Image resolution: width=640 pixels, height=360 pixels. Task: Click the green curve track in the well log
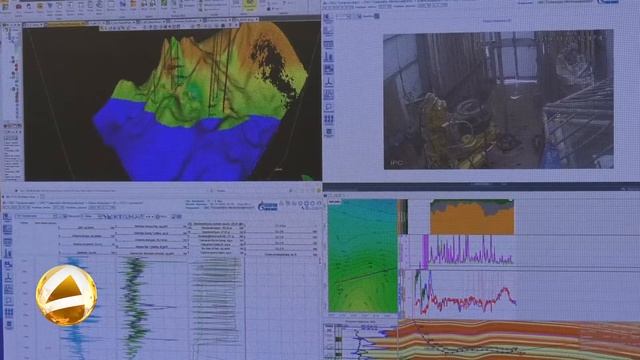[135, 308]
